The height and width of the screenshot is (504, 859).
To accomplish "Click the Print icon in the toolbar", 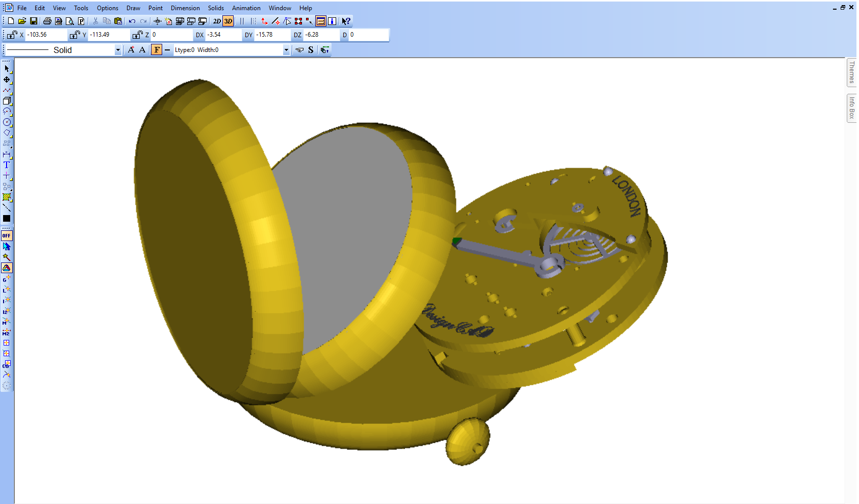I will (x=47, y=21).
